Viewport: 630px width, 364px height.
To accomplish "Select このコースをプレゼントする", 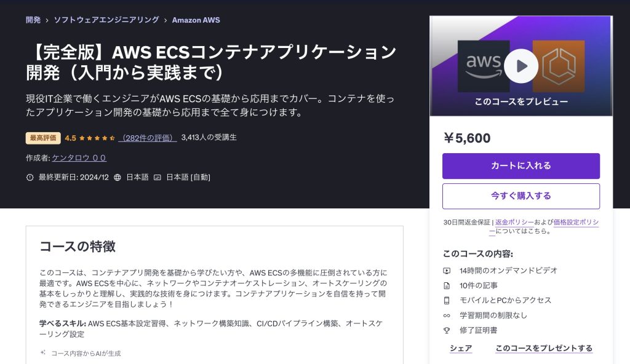I will [544, 348].
